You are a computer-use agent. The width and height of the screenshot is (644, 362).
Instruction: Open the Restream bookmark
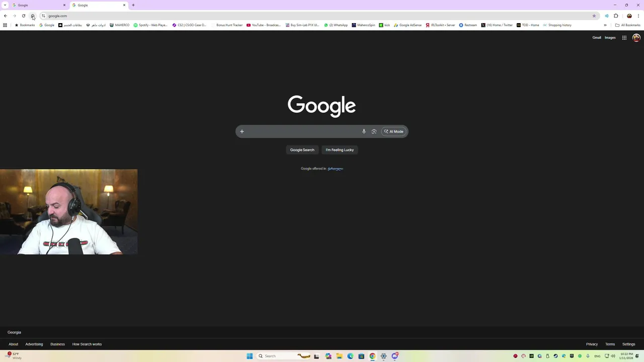click(468, 25)
